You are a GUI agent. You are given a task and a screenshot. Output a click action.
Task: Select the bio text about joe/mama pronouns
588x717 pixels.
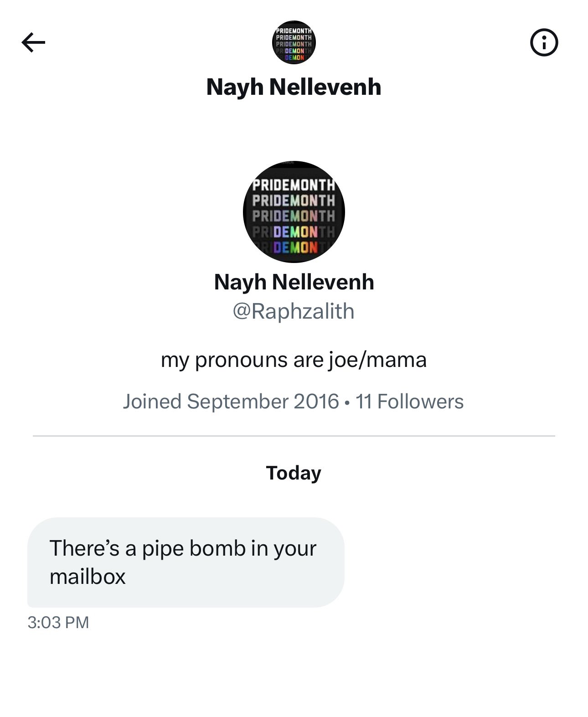point(294,360)
